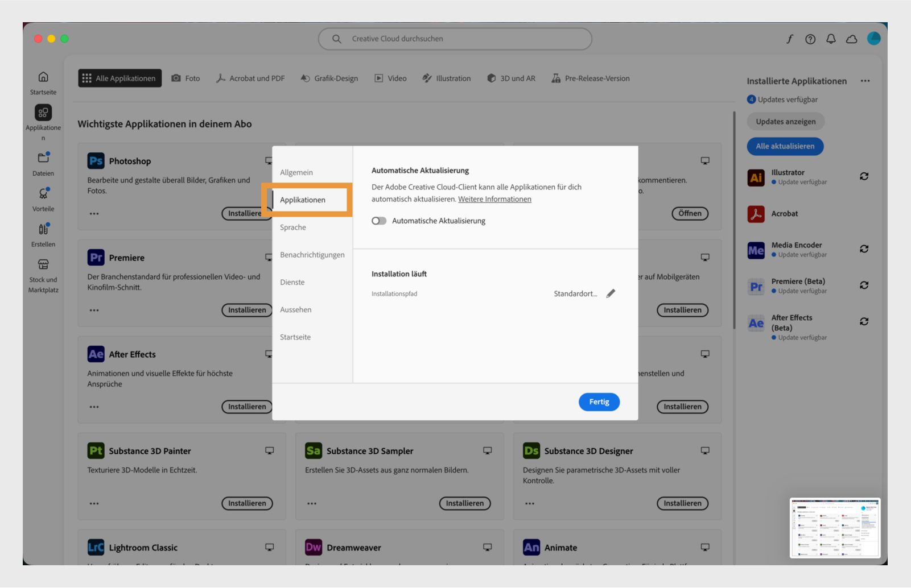911x588 pixels.
Task: Toggle the Automatische Aktualisierung switch
Action: point(379,221)
